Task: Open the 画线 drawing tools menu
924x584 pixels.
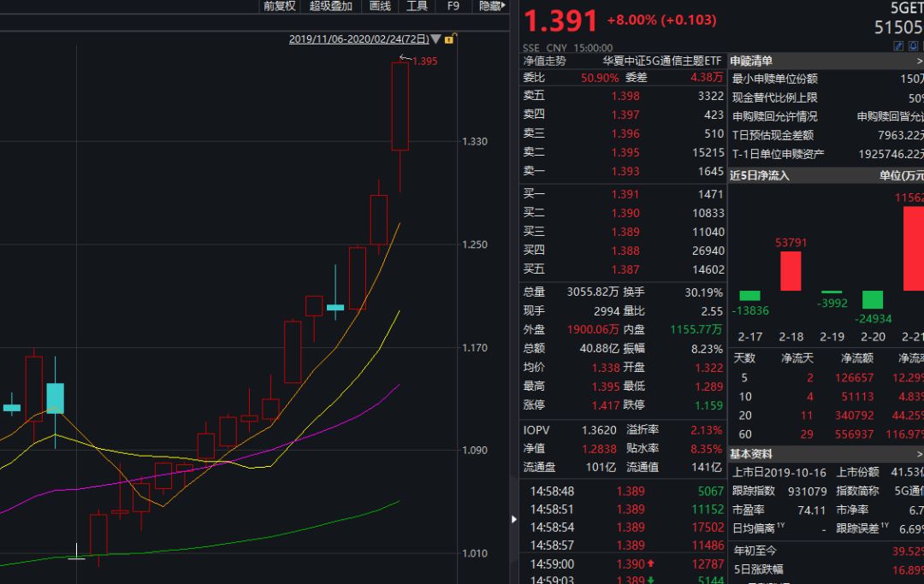Action: coord(380,6)
